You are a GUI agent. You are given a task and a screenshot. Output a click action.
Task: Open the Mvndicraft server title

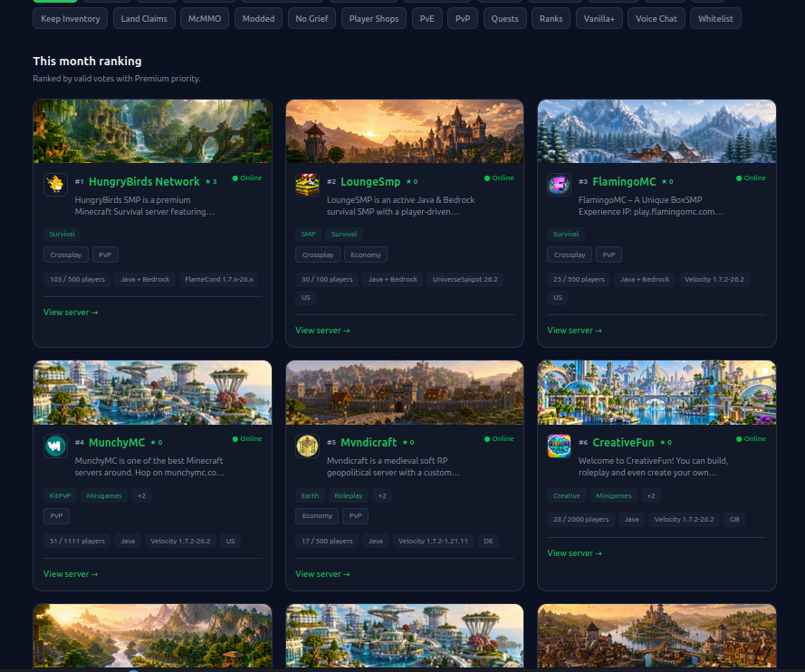click(x=369, y=443)
